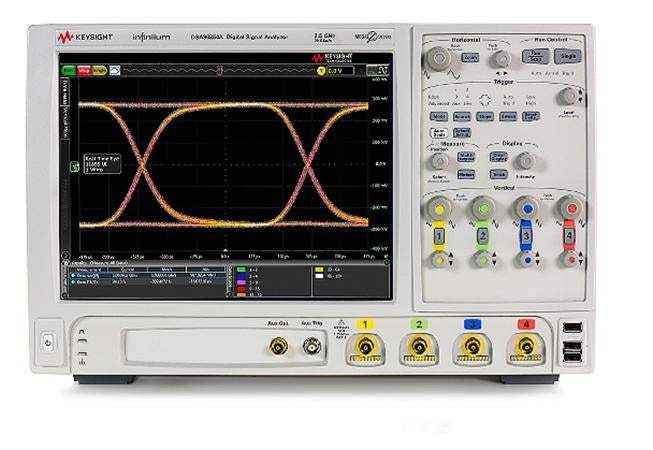The image size is (653, 450).
Task: Click the yellow channel 1 trigger indicator
Action: click(x=321, y=71)
